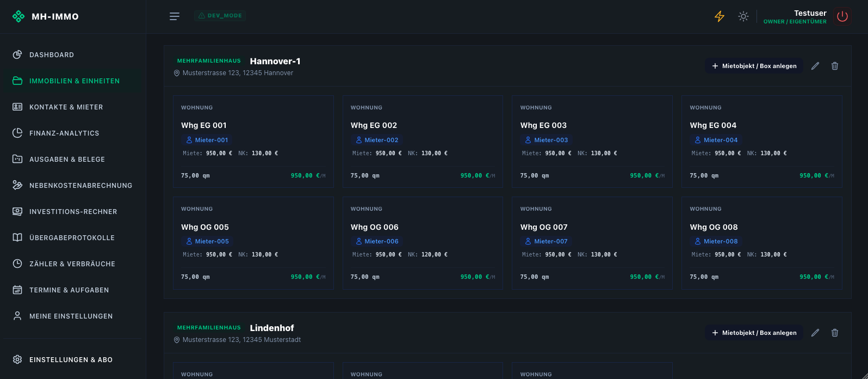Open the Investitions-Rechner
This screenshot has width=868, height=379.
click(73, 212)
